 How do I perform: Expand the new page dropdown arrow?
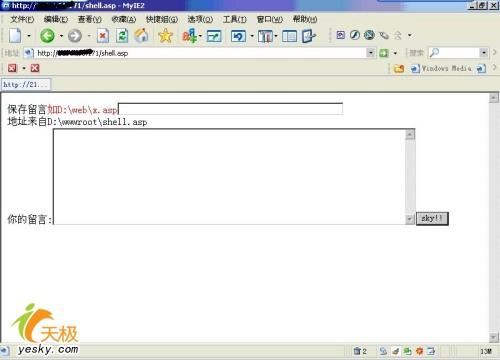(x=29, y=36)
